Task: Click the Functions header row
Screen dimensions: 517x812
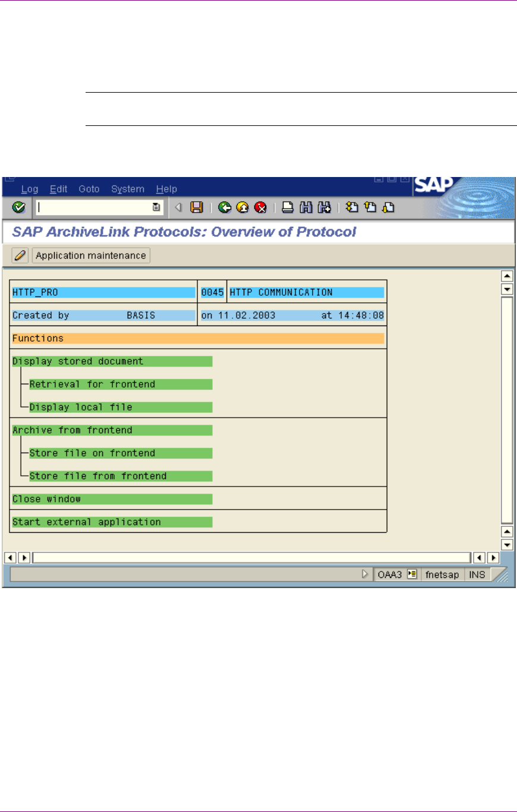Action: [x=198, y=338]
